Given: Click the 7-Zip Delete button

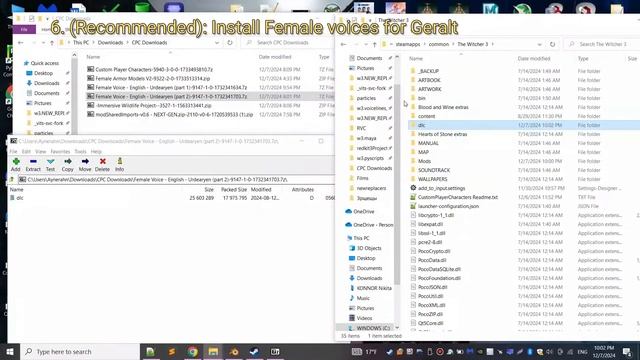Looking at the screenshot, I should click(x=102, y=164).
